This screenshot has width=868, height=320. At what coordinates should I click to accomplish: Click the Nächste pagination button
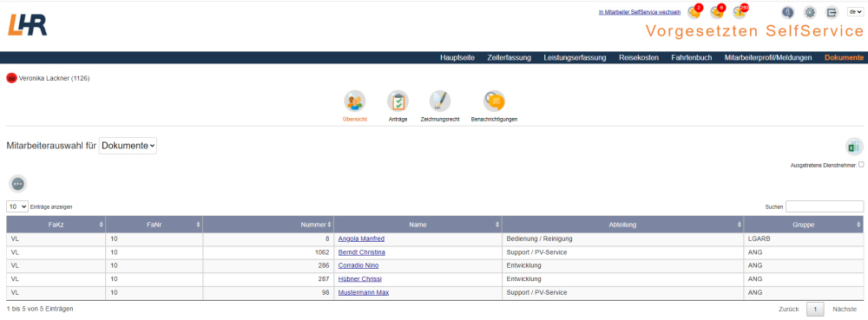pos(845,309)
